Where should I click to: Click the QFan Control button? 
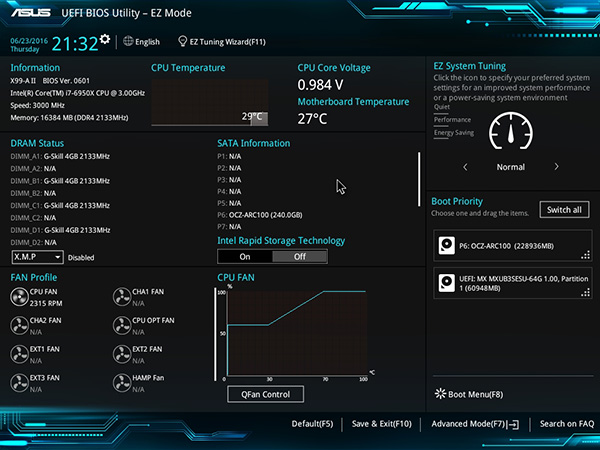(266, 394)
